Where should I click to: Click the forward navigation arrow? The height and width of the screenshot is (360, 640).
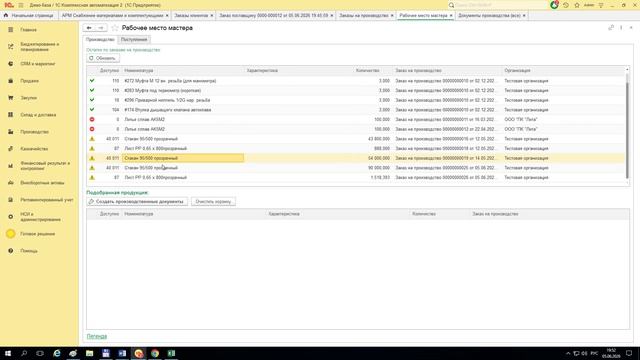(x=101, y=28)
